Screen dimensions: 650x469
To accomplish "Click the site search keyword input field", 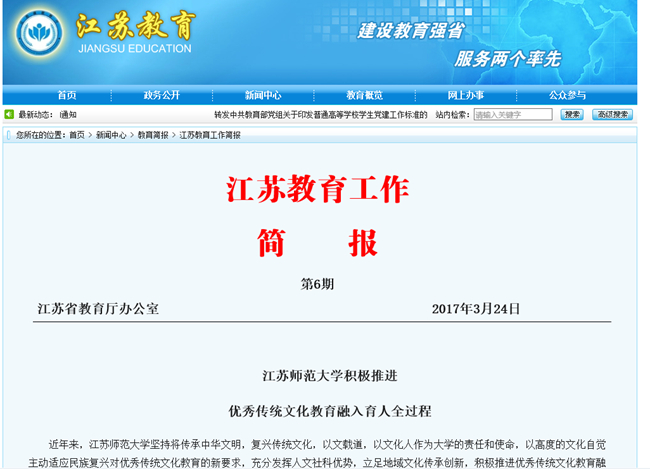I will click(x=512, y=115).
